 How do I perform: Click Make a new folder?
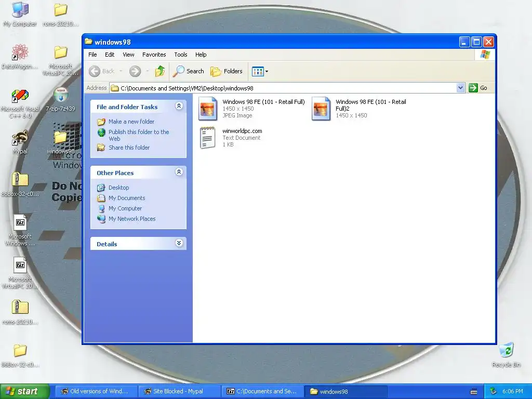coord(131,122)
